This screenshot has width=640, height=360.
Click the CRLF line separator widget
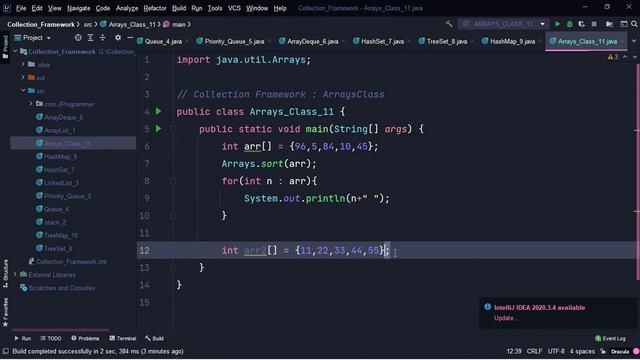point(534,351)
